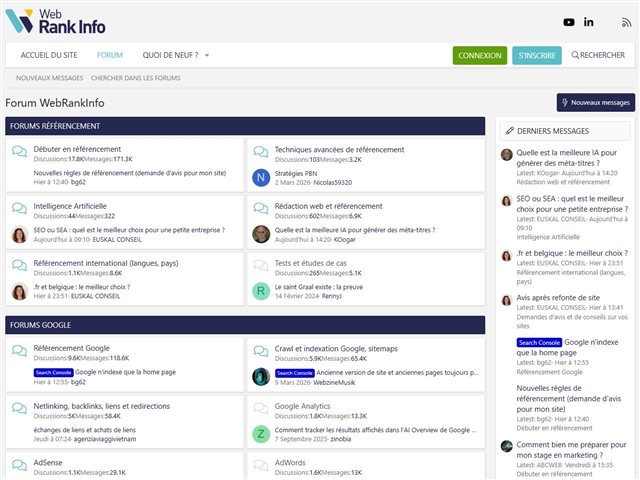
Task: Open bg62 username under Débuter en référencement
Action: (78, 182)
